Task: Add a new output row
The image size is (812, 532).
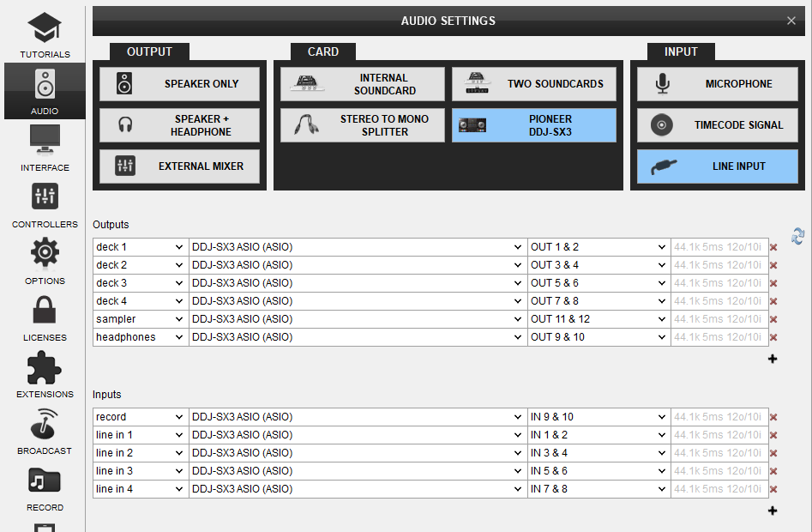Action: click(772, 359)
